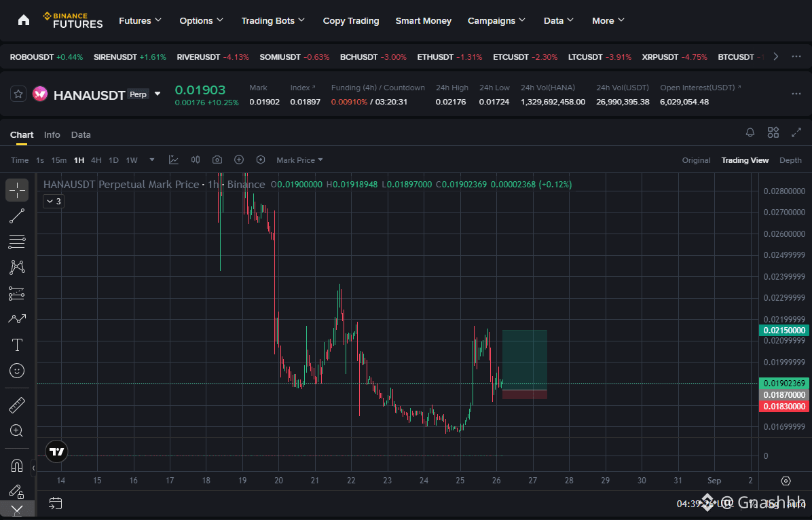Open the Mark Price dropdown

tap(299, 160)
